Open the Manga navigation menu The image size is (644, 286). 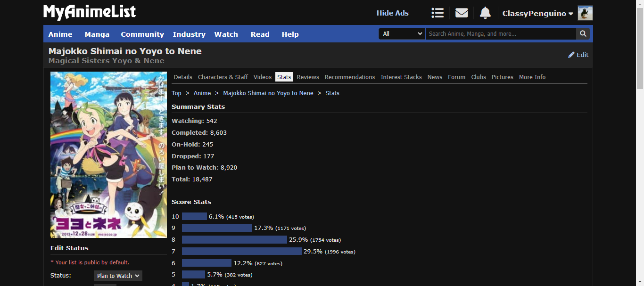coord(97,34)
